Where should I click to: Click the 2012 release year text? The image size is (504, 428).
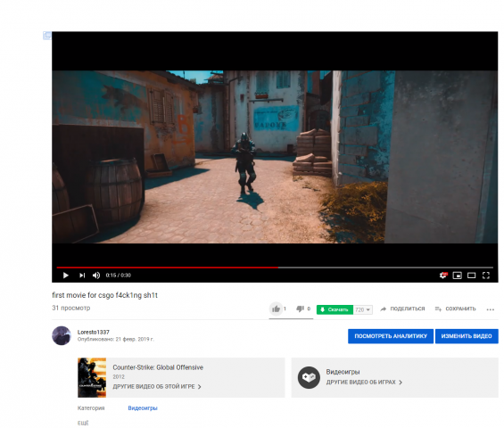119,376
